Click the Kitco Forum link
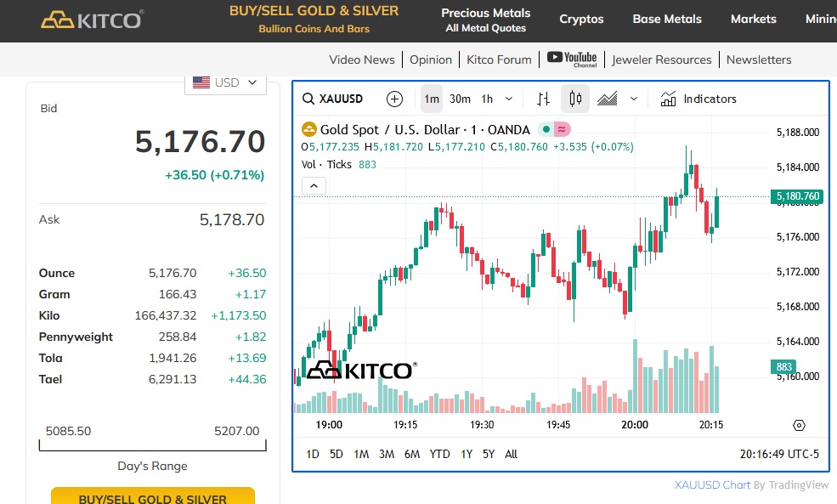Viewport: 837px width, 504px height. point(499,59)
